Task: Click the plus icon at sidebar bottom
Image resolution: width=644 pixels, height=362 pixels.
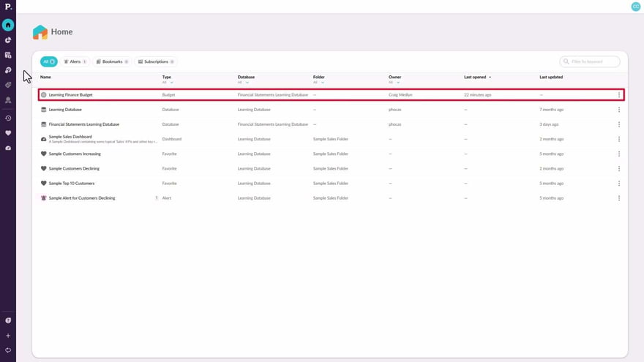Action: 8,336
